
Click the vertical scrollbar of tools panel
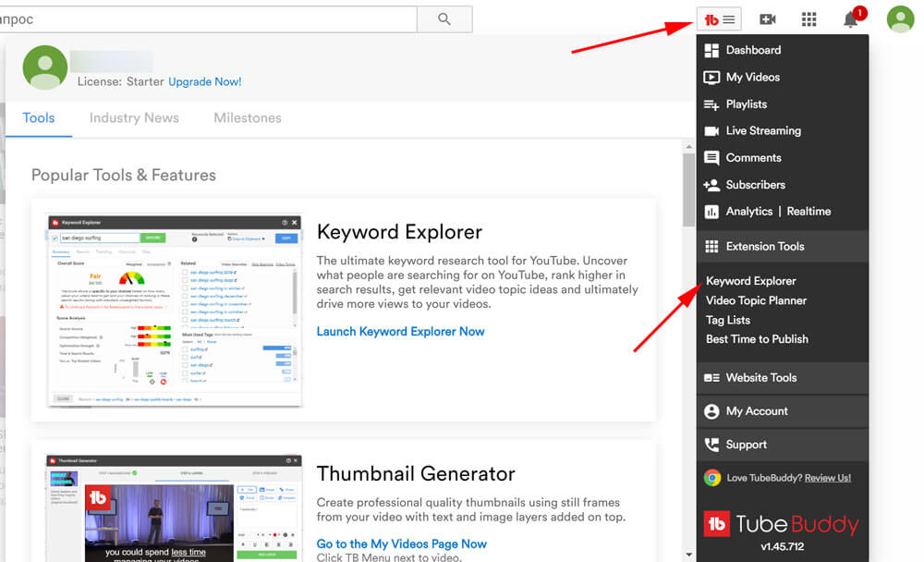688,189
